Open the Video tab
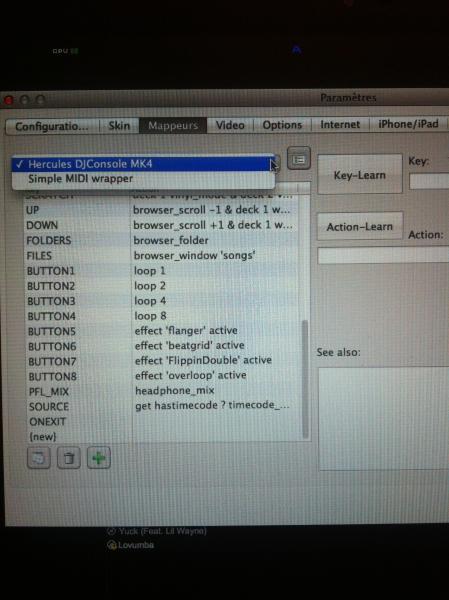The image size is (449, 600). coord(230,125)
